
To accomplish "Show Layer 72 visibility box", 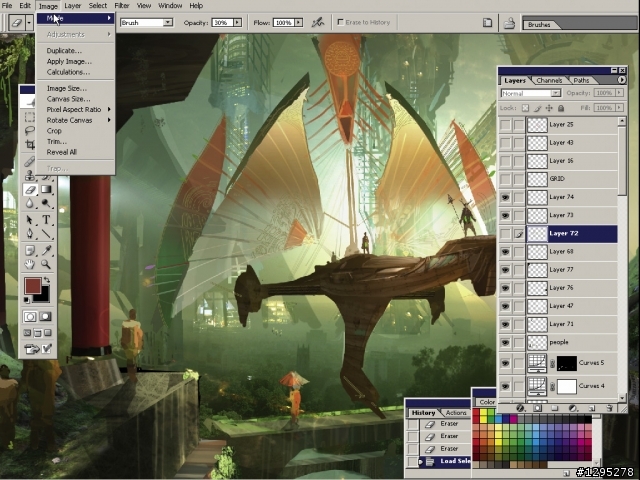I will click(505, 233).
